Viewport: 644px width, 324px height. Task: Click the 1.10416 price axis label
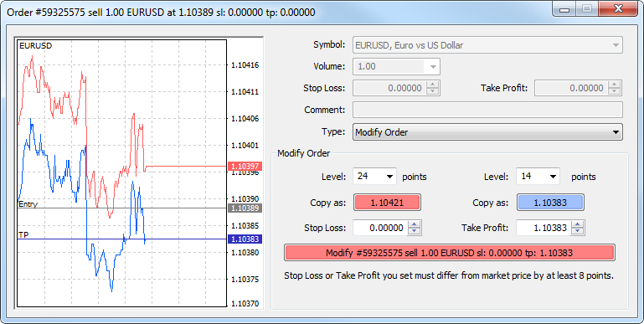pos(245,64)
